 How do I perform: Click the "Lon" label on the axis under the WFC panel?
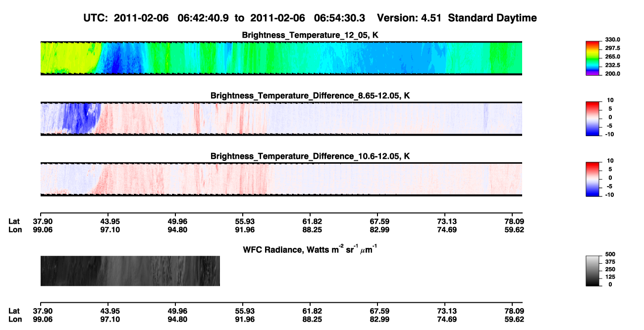coord(14,319)
